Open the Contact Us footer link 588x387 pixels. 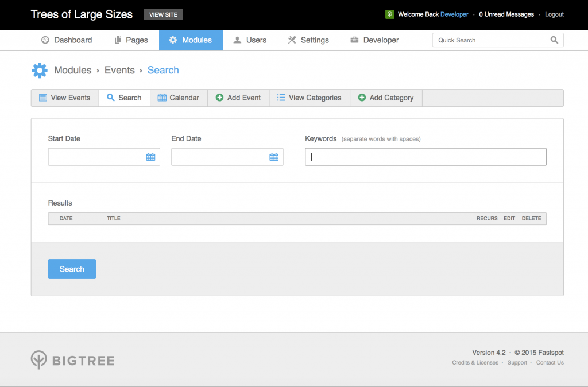(x=550, y=363)
